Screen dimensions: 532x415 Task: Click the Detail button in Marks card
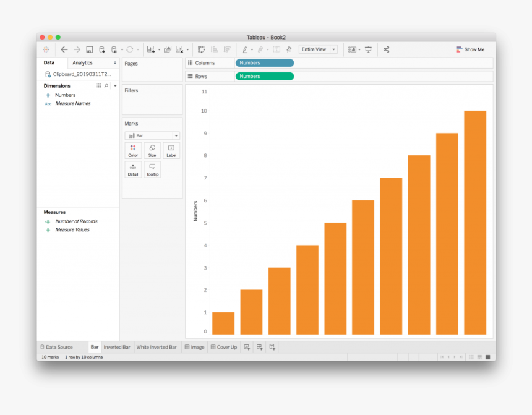click(x=133, y=169)
